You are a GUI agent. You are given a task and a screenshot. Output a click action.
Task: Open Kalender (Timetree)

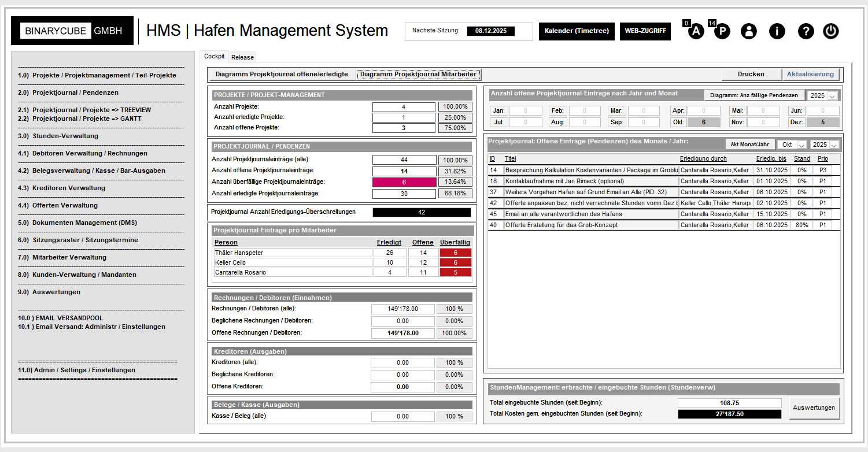(577, 31)
